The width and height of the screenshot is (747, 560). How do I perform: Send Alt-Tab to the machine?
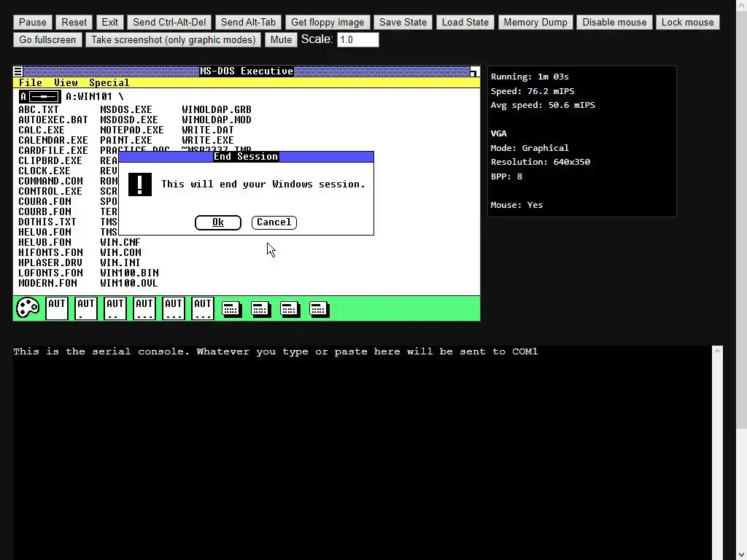coord(248,23)
